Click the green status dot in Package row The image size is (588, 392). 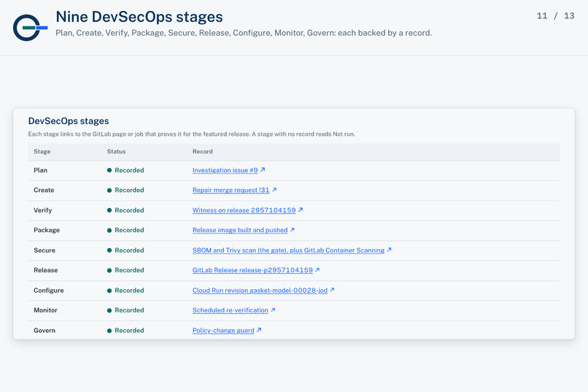pyautogui.click(x=109, y=231)
